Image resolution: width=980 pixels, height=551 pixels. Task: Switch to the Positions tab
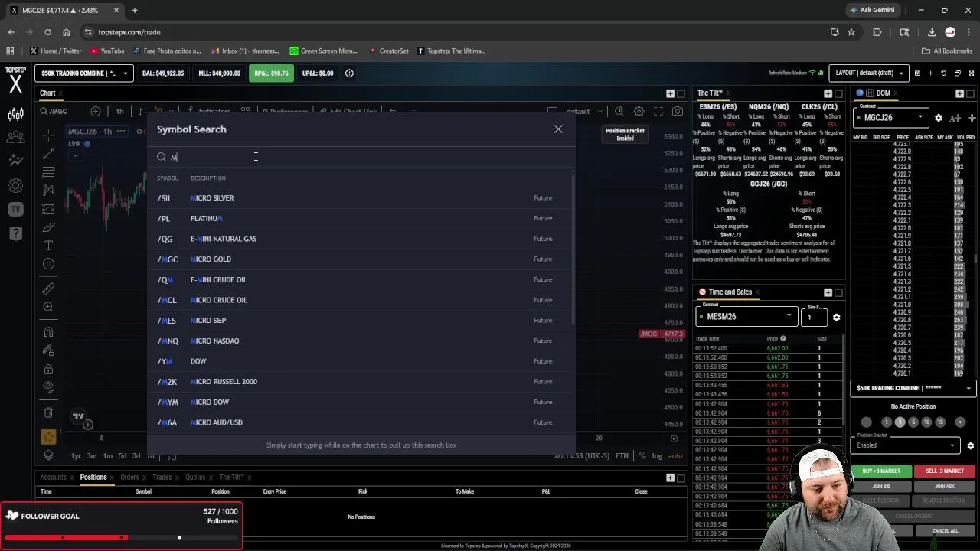tap(93, 477)
